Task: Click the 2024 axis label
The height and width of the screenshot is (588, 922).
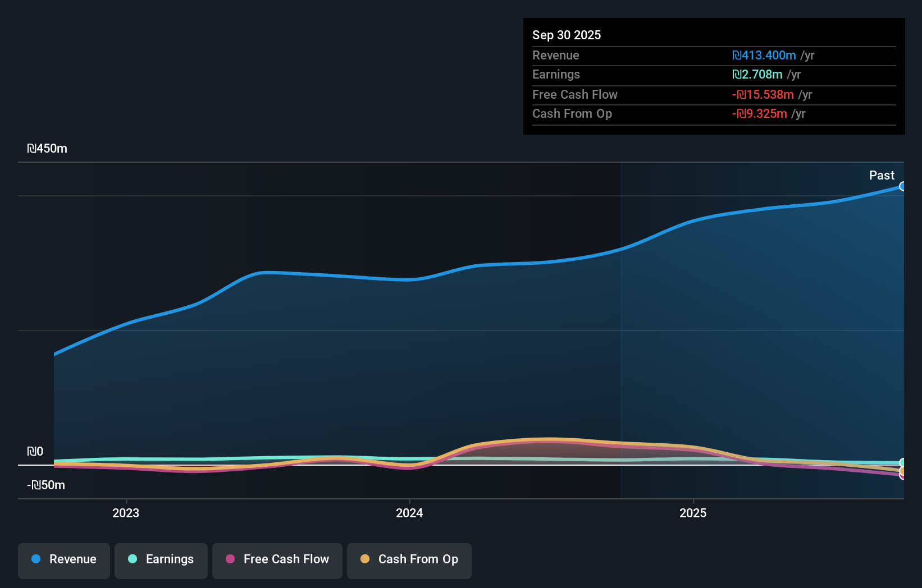Action: coord(409,513)
